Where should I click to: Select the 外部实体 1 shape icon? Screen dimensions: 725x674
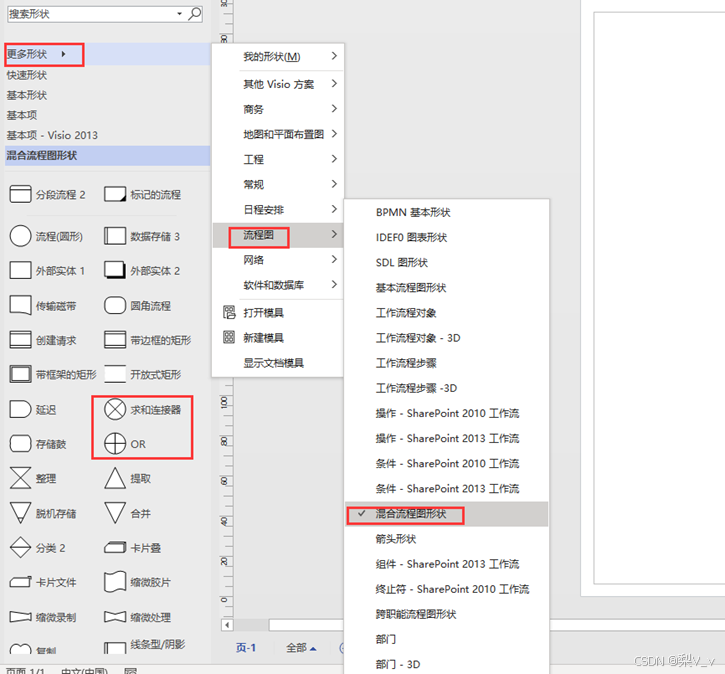tap(20, 270)
